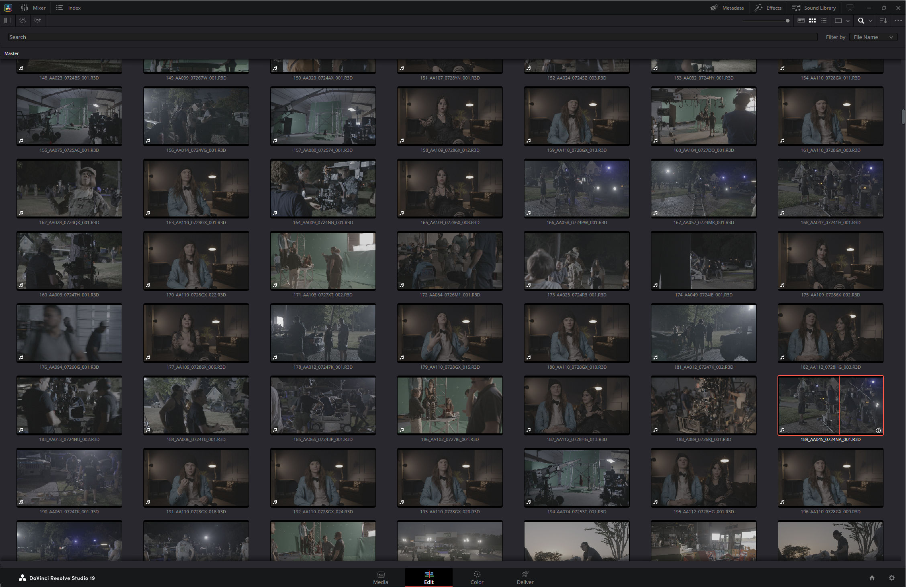Switch to the Deliver page tab
This screenshot has height=588, width=906.
click(525, 578)
